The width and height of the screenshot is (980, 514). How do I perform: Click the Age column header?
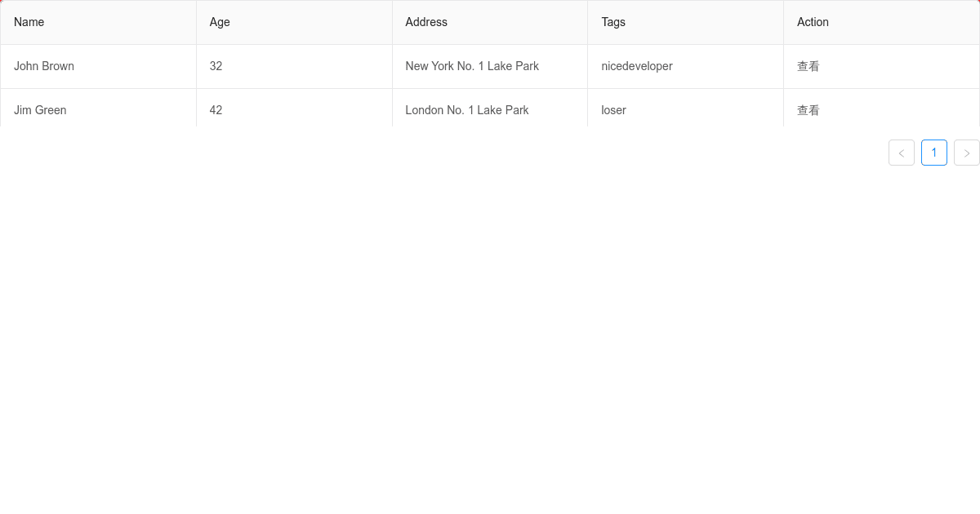[219, 22]
